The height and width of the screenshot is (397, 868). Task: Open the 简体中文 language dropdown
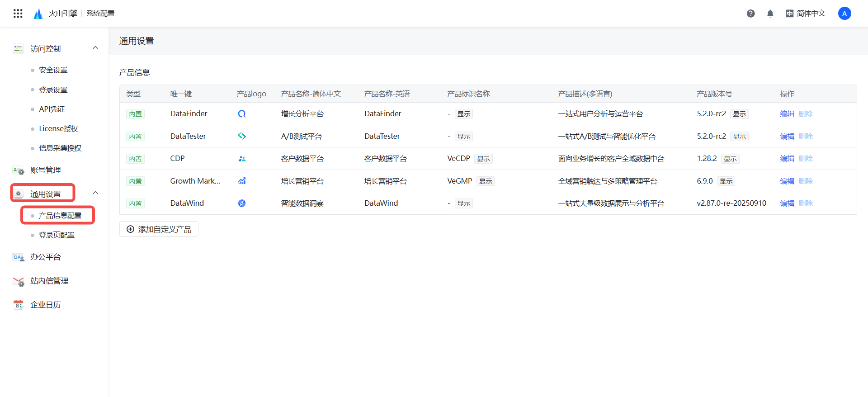click(x=806, y=14)
